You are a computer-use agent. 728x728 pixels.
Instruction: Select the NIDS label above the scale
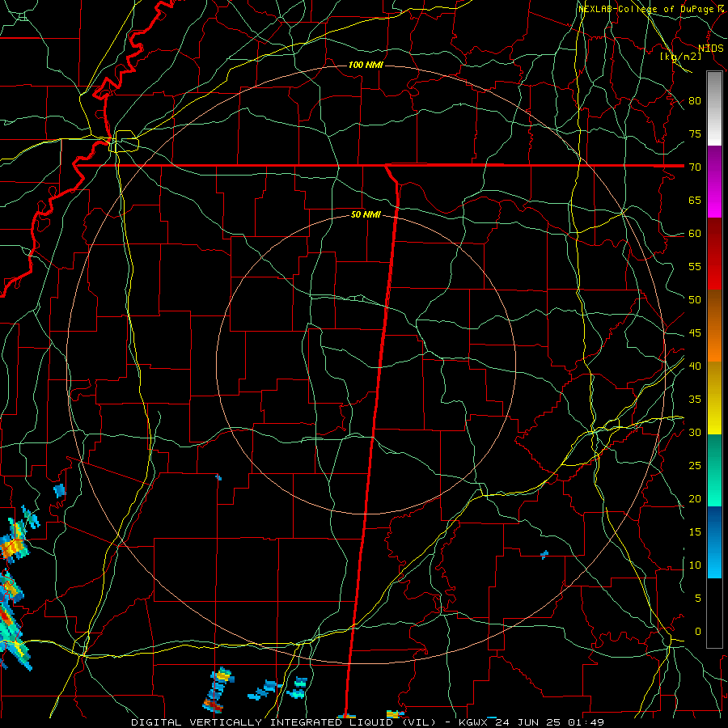[711, 49]
